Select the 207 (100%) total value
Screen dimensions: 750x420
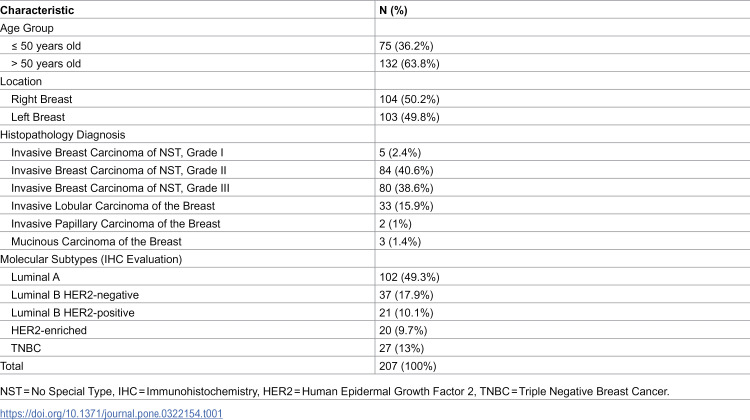click(x=408, y=366)
